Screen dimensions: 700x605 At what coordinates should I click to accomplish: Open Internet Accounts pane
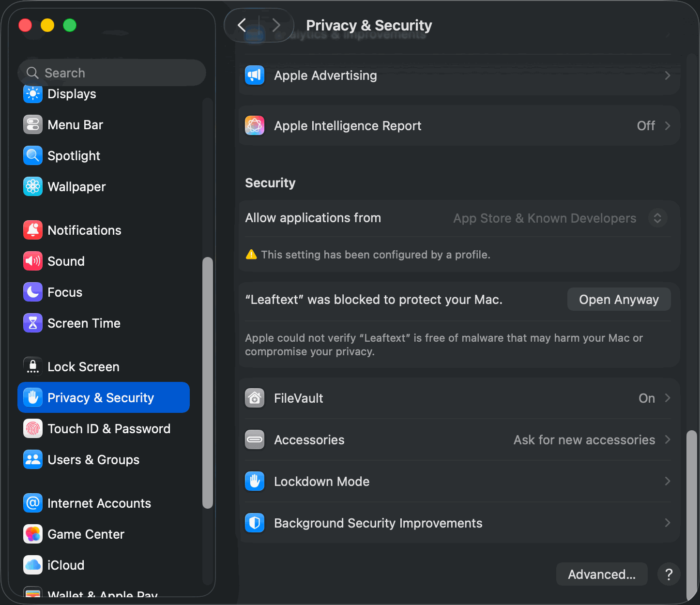click(104, 503)
